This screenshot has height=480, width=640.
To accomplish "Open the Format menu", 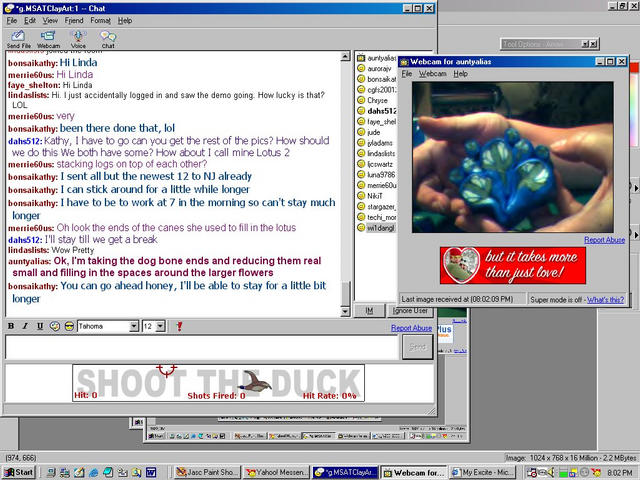I will click(x=100, y=20).
